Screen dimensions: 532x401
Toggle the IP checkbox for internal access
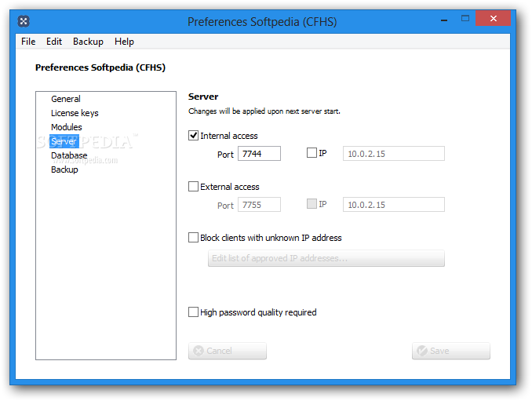point(312,153)
